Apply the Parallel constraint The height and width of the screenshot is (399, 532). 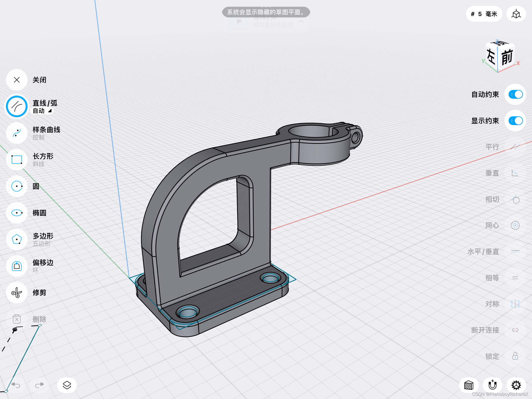(x=515, y=147)
